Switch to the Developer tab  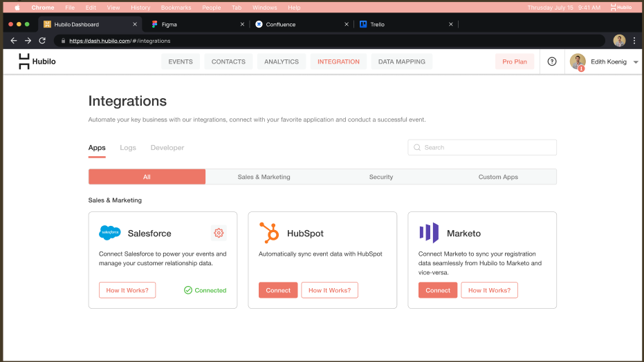coord(167,148)
